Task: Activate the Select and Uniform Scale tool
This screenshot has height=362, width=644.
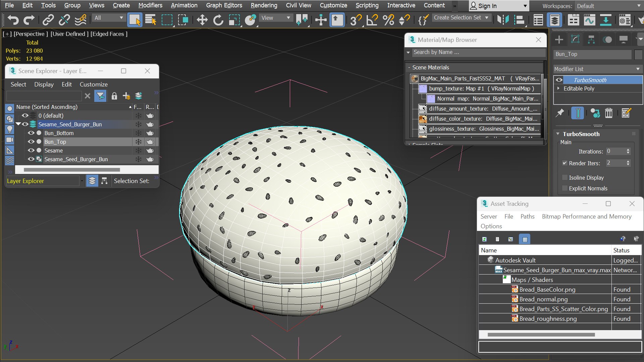Action: coord(234,20)
